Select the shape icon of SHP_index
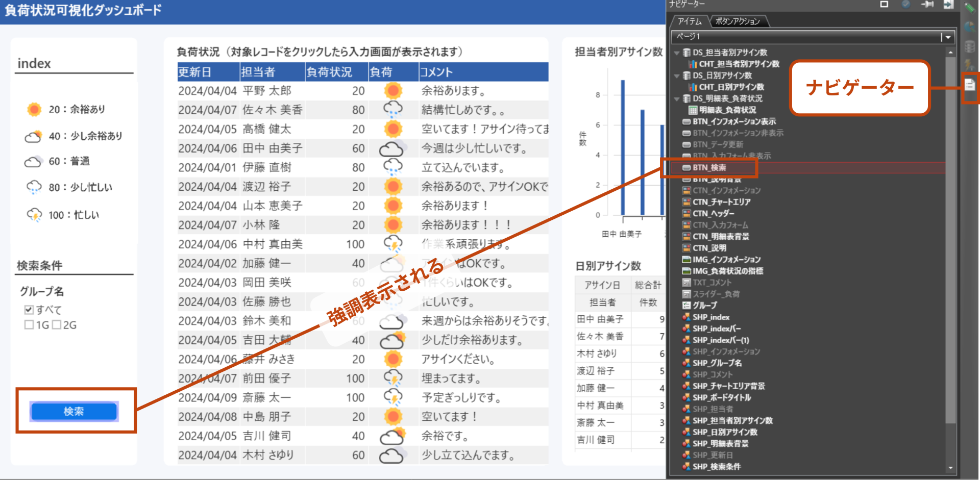This screenshot has height=480, width=980. pyautogui.click(x=687, y=317)
